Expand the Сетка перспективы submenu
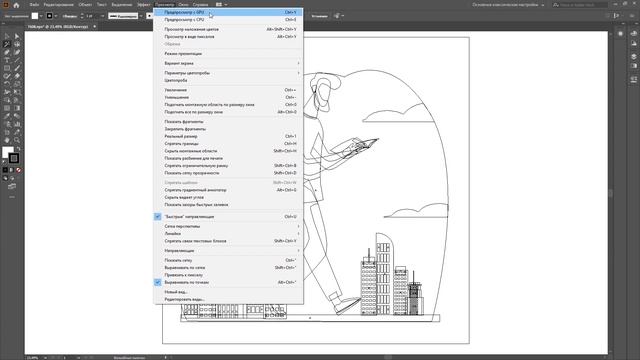This screenshot has width=640, height=360. (x=229, y=226)
